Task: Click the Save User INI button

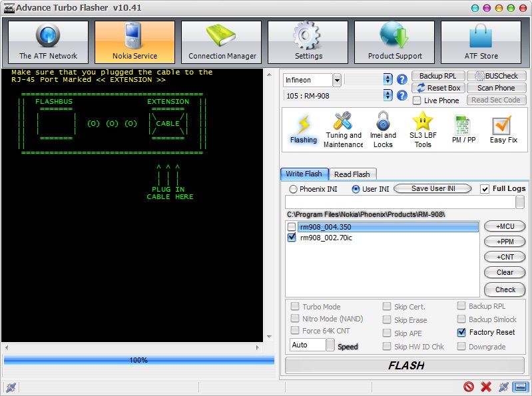Action: [433, 188]
